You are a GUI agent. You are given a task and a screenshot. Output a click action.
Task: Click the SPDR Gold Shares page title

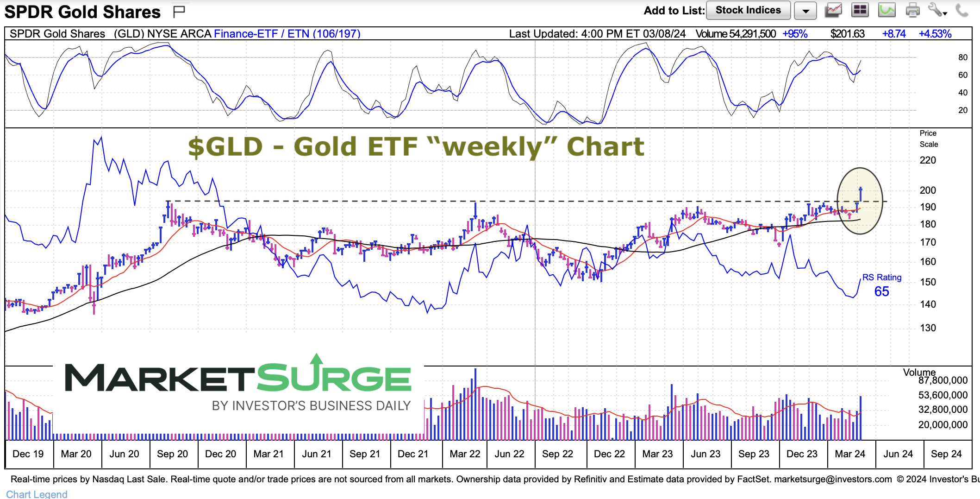(82, 12)
